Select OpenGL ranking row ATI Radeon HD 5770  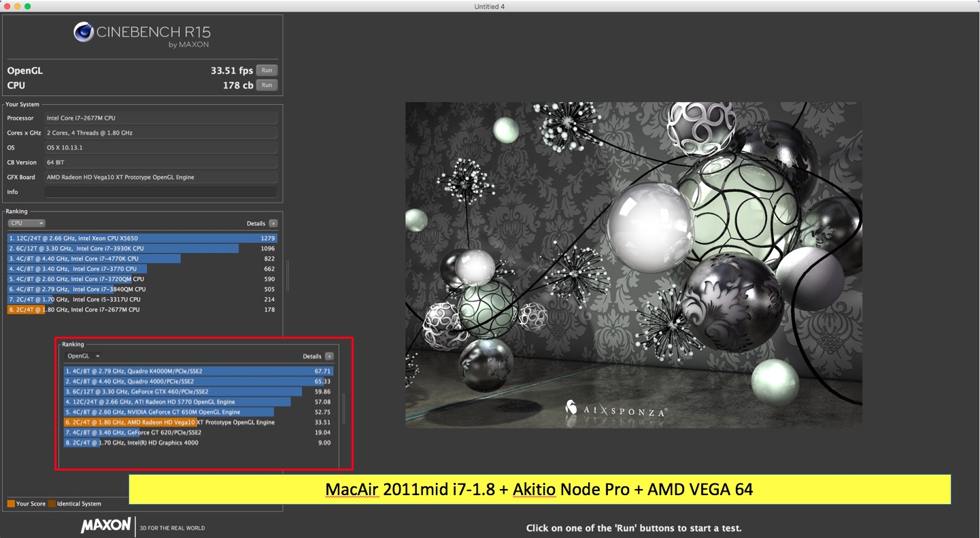[x=199, y=402]
